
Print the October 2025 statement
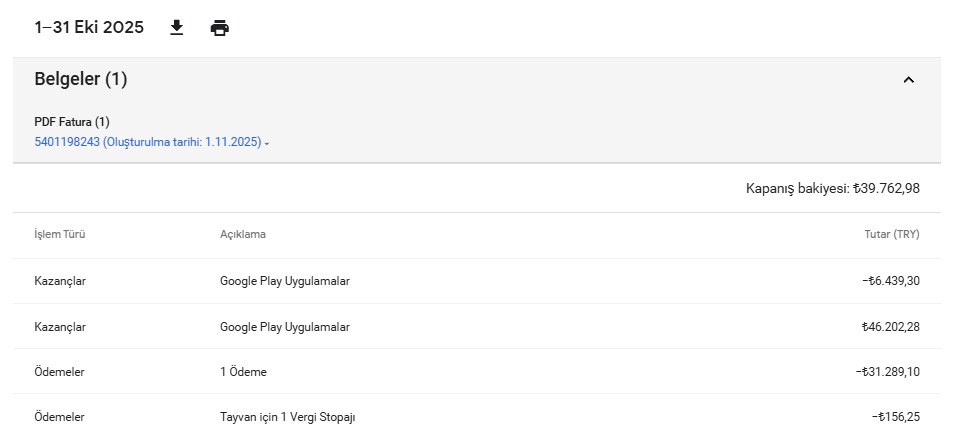[x=219, y=28]
